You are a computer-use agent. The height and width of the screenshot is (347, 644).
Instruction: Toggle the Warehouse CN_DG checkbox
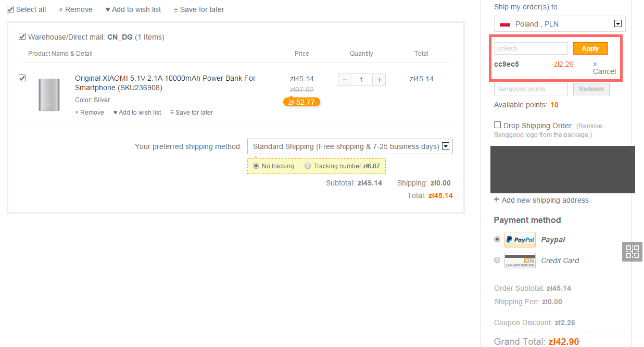coord(22,36)
